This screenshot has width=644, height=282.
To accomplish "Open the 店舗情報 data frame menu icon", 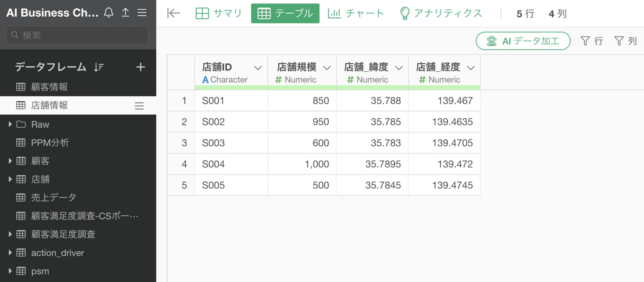I will pos(139,106).
